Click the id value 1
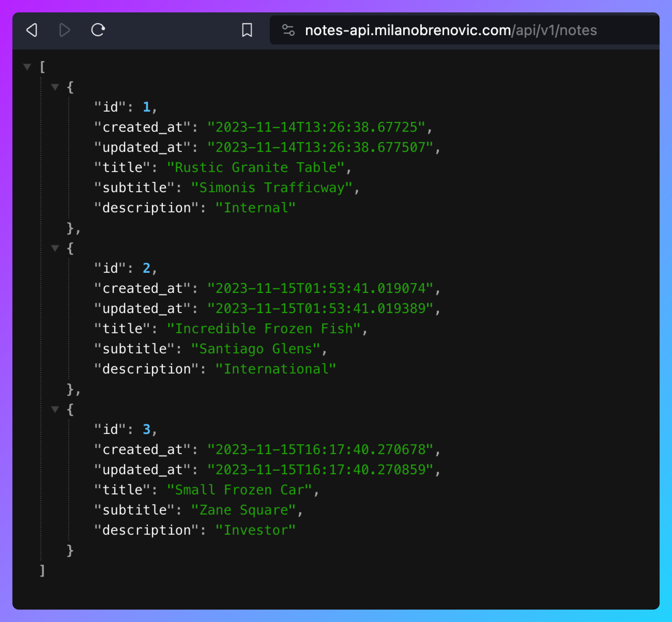 [147, 107]
